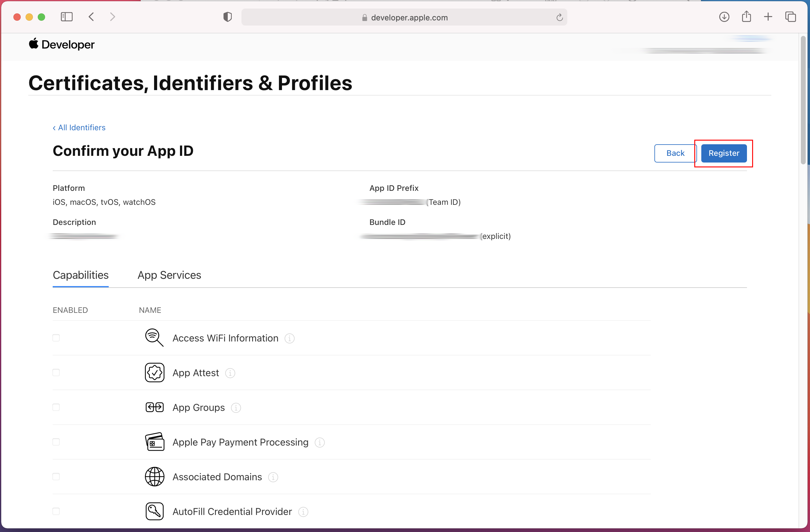Switch to the App Services tab
Viewport: 810px width, 532px height.
tap(169, 275)
